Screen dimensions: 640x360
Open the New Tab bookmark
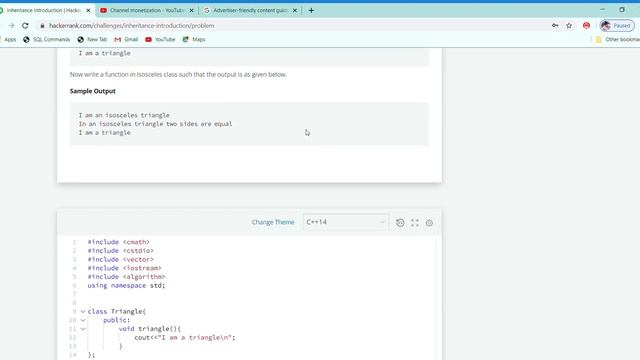click(92, 40)
